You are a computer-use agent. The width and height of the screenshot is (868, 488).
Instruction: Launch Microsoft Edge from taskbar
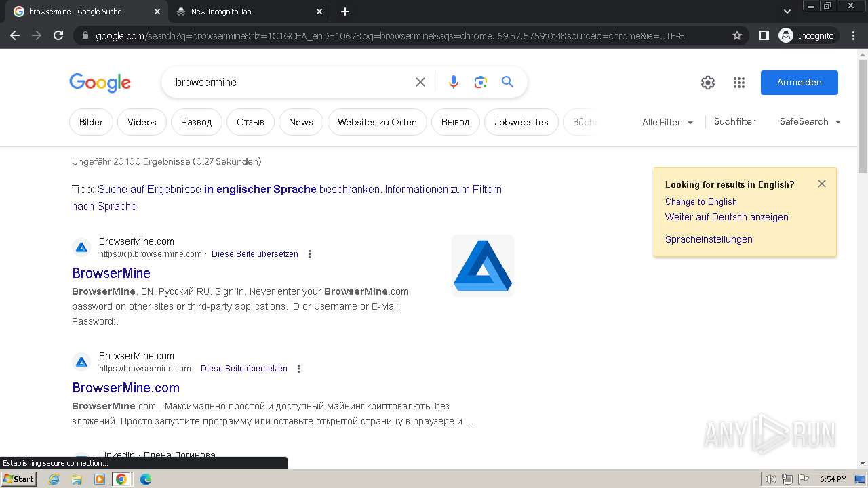click(x=145, y=479)
